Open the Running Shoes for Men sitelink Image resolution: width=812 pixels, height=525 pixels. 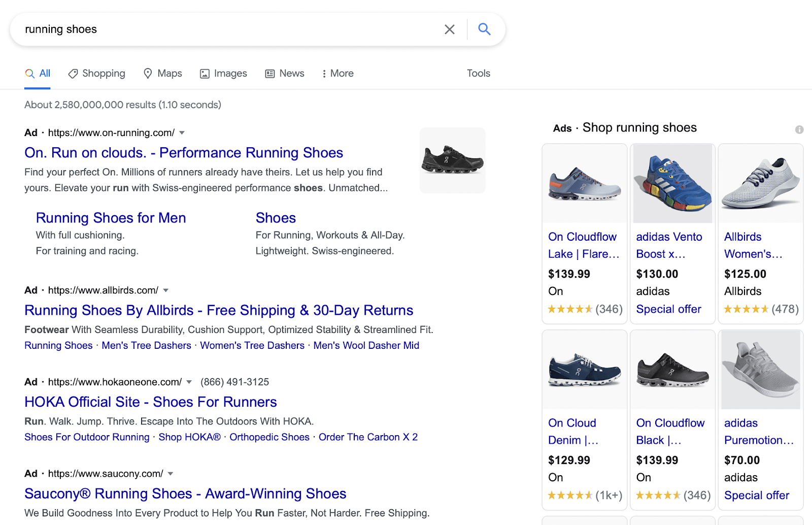(111, 218)
